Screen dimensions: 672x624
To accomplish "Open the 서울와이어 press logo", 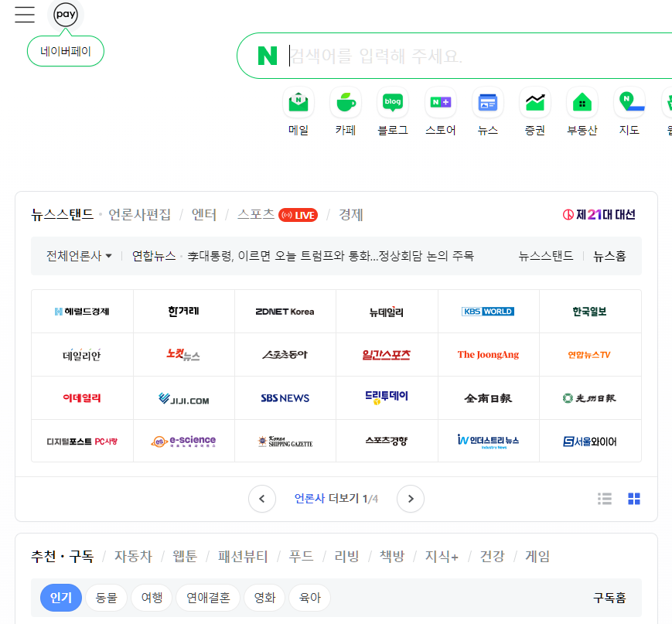I will [x=590, y=441].
